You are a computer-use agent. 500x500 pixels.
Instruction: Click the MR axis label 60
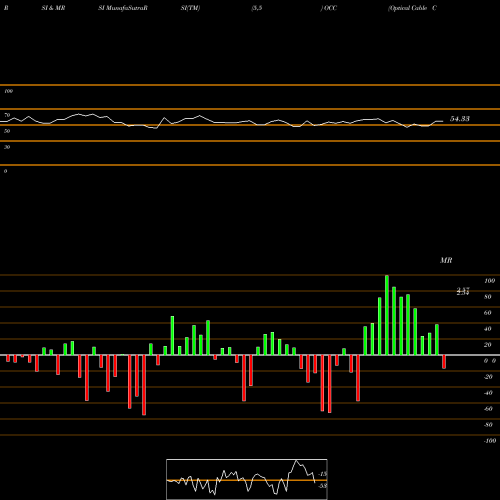pos(488,313)
